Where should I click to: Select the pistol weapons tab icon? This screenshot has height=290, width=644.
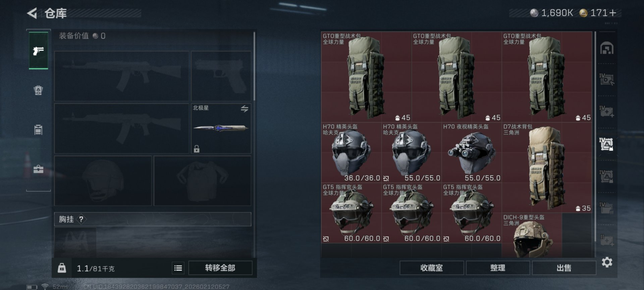pos(38,51)
